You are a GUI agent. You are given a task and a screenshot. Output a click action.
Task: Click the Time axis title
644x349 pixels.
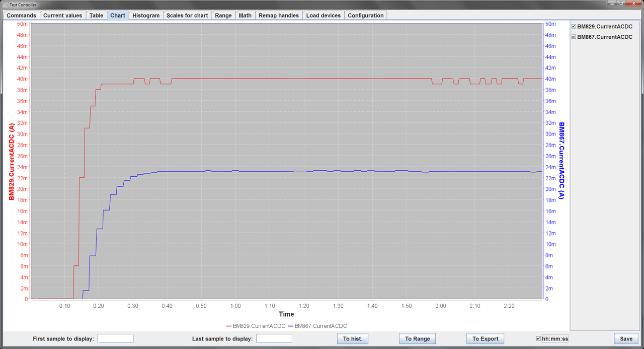286,314
